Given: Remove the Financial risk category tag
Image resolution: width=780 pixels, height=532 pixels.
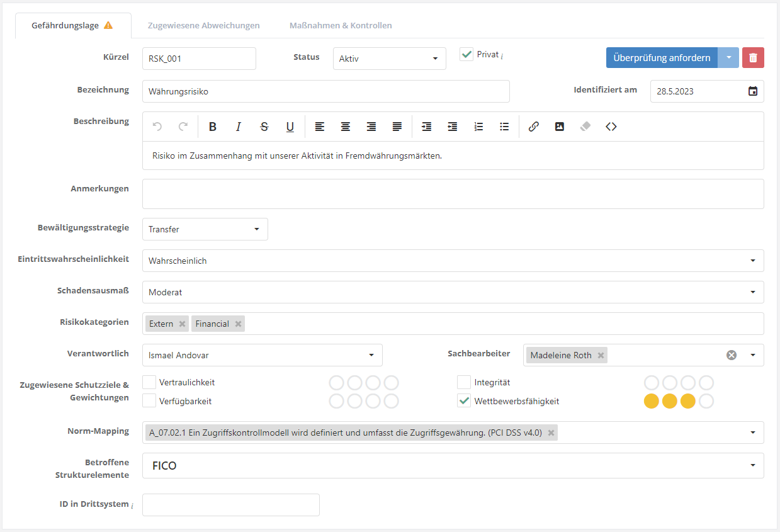Looking at the screenshot, I should (x=238, y=324).
